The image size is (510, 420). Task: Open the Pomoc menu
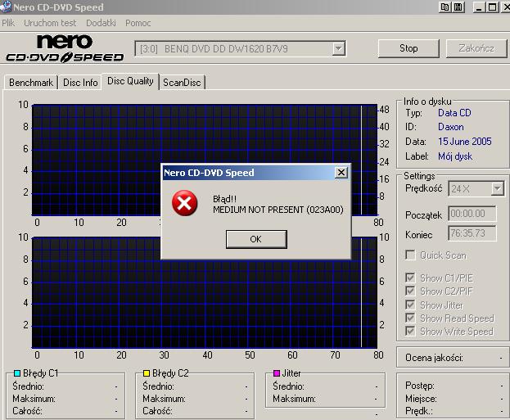(138, 23)
